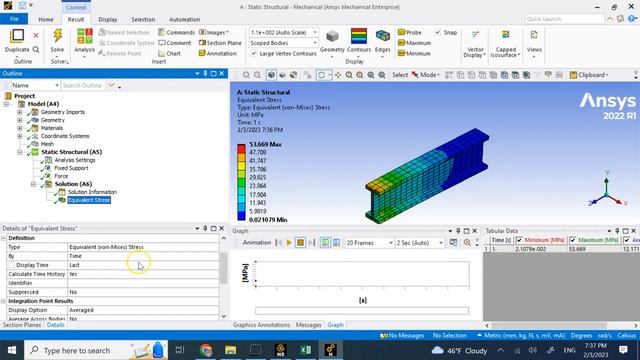Open the Clipboard dropdown
Image resolution: width=640 pixels, height=360 pixels.
pyautogui.click(x=589, y=75)
